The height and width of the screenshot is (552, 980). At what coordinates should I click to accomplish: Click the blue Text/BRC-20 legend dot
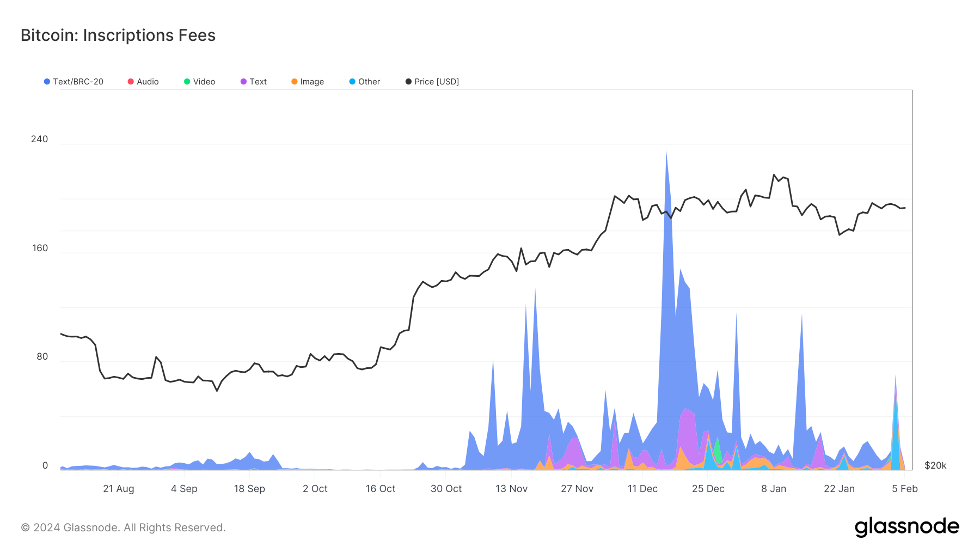tap(47, 81)
